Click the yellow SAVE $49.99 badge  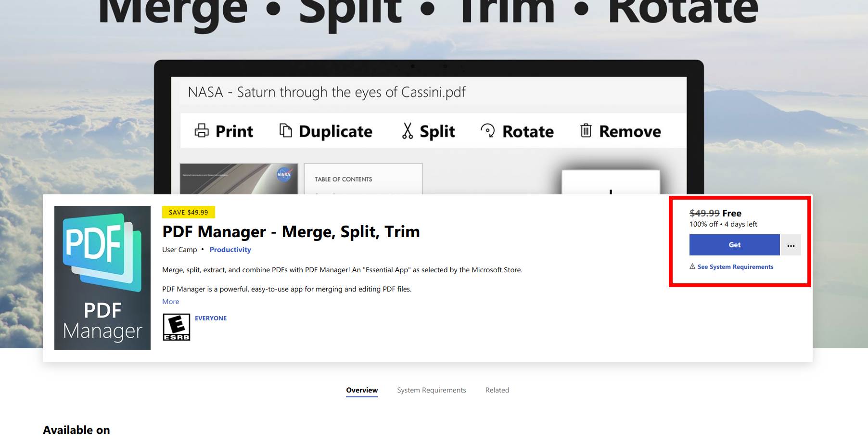[188, 212]
